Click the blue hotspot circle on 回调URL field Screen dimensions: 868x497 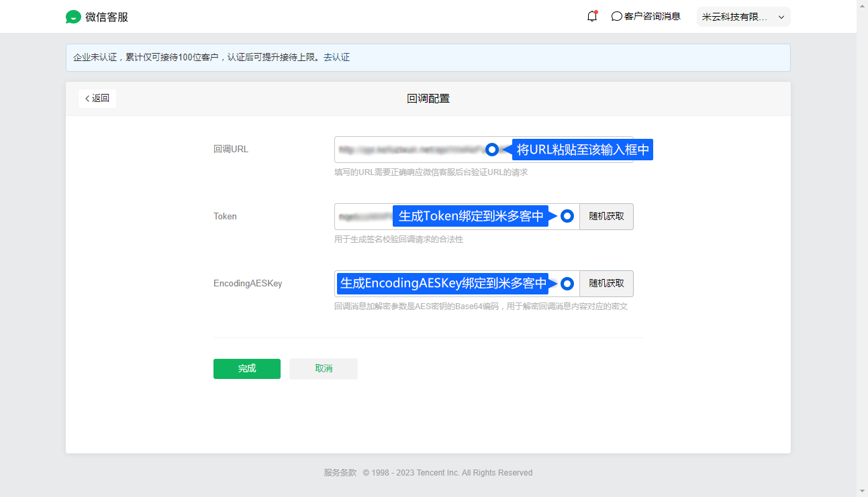tap(492, 150)
